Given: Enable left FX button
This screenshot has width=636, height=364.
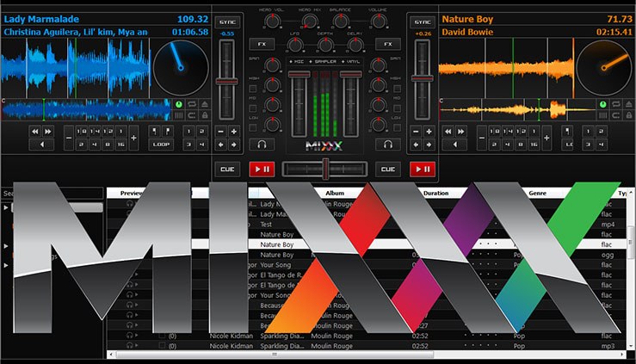Looking at the screenshot, I should [262, 44].
